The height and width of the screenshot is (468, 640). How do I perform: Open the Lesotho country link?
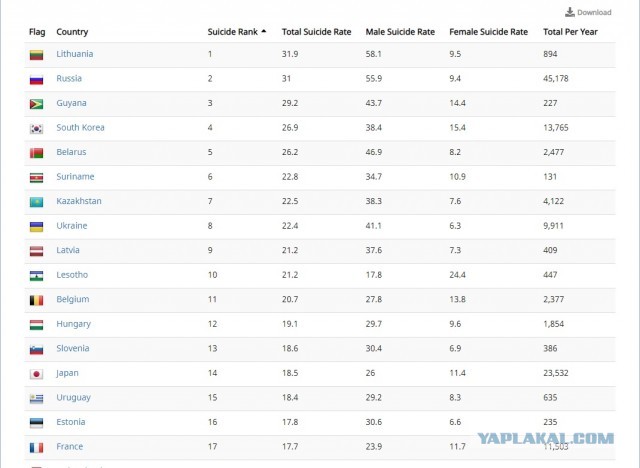pos(72,275)
